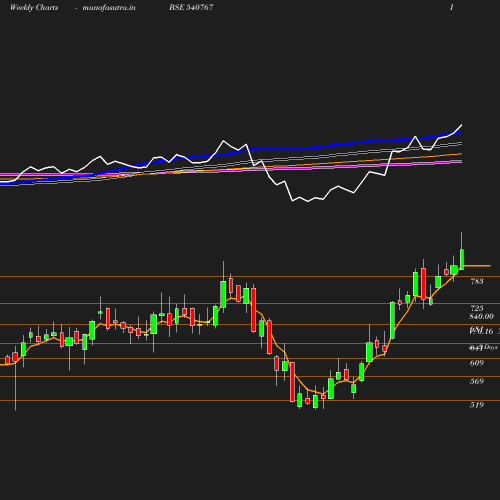
Task: Click the 569 price level label
Action: pyautogui.click(x=477, y=381)
